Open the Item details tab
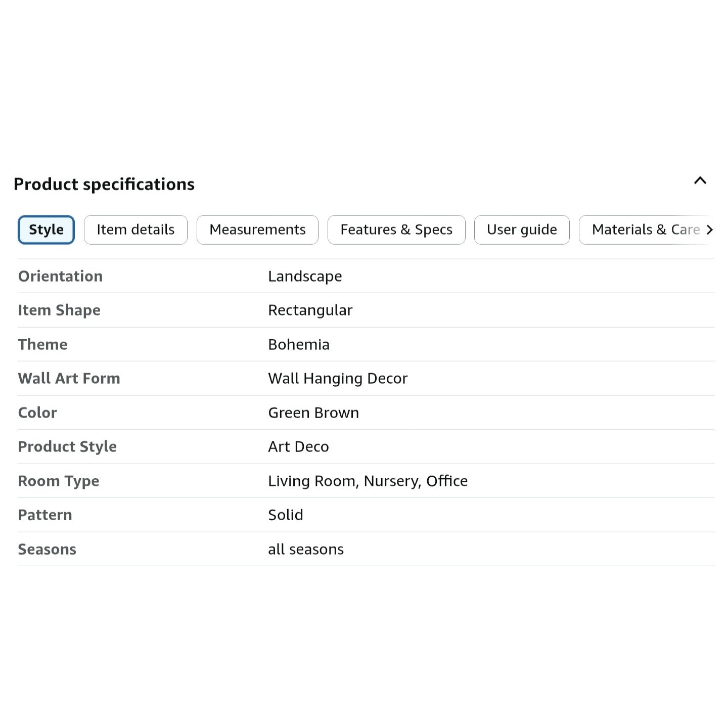The width and height of the screenshot is (728, 728). tap(135, 230)
